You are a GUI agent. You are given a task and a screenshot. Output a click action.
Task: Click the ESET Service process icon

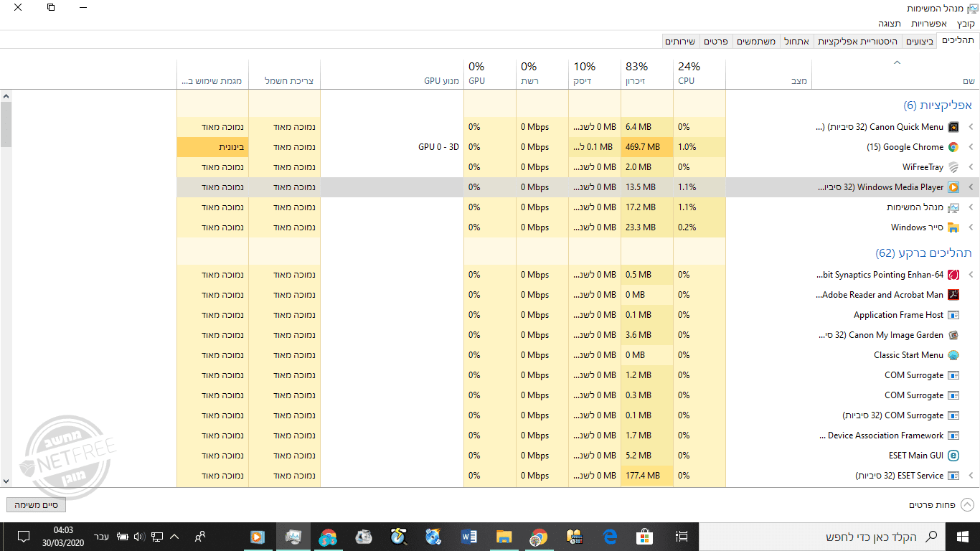tap(953, 476)
